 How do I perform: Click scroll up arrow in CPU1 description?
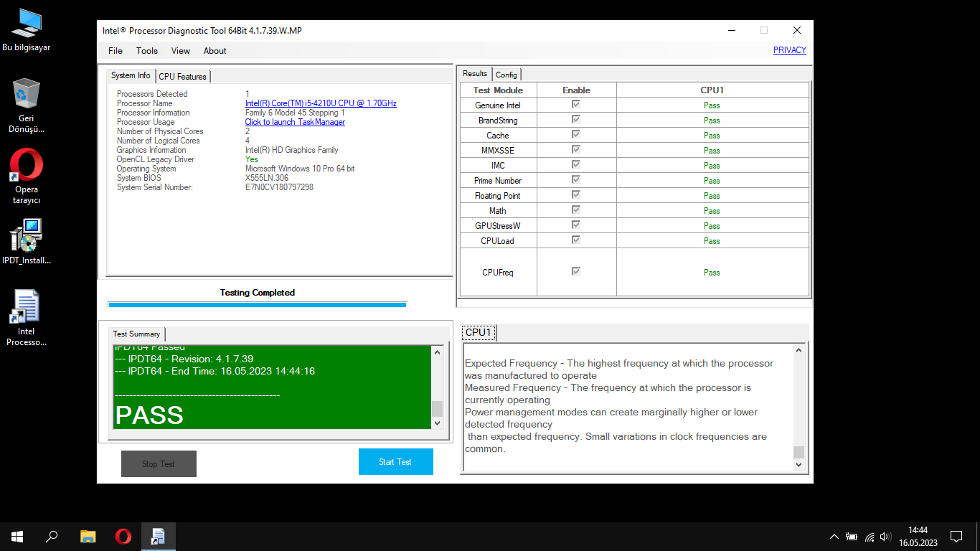point(799,351)
